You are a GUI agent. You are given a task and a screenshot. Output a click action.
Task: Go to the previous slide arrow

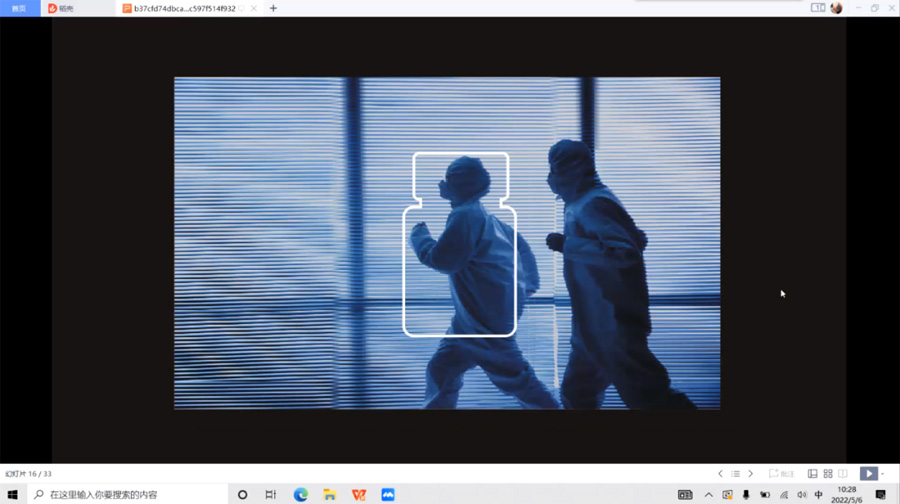pyautogui.click(x=720, y=474)
